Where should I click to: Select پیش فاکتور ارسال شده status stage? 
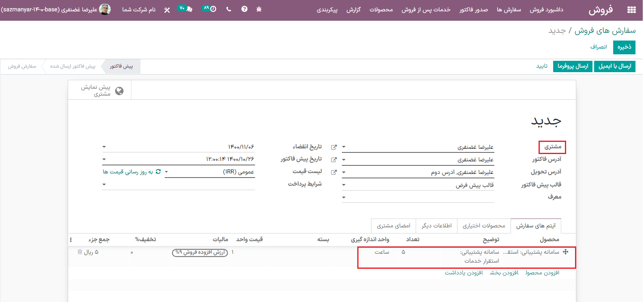click(73, 66)
